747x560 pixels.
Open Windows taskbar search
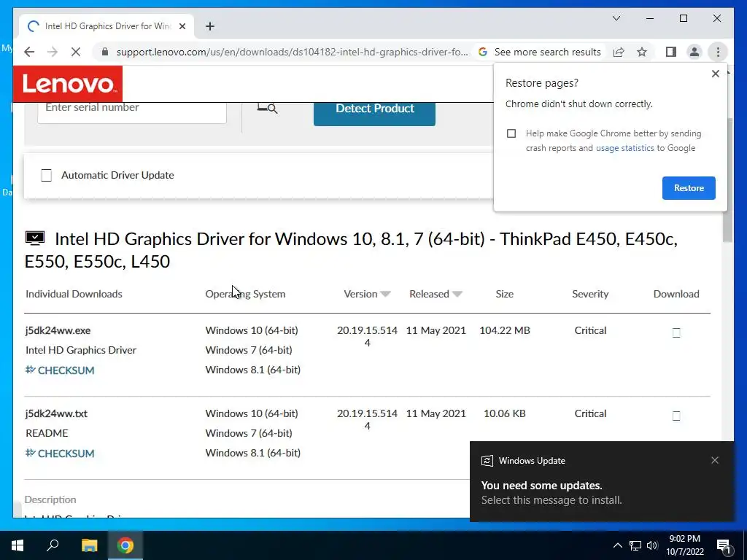(x=53, y=545)
